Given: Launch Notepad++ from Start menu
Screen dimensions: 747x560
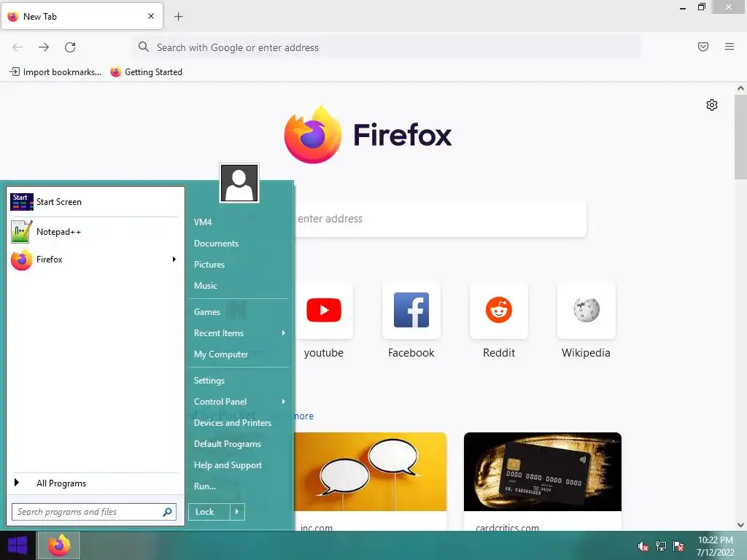Looking at the screenshot, I should point(94,231).
